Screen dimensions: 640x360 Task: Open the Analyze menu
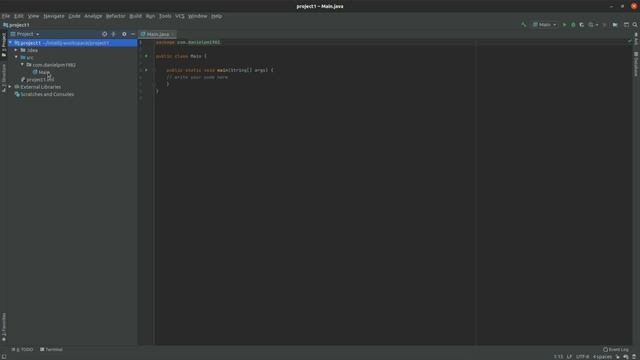click(x=93, y=16)
